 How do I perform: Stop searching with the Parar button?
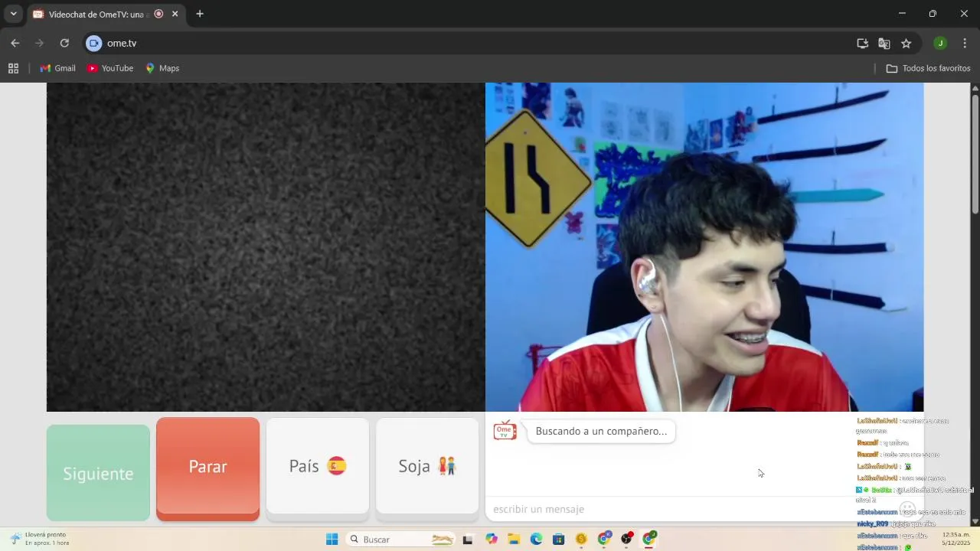207,467
